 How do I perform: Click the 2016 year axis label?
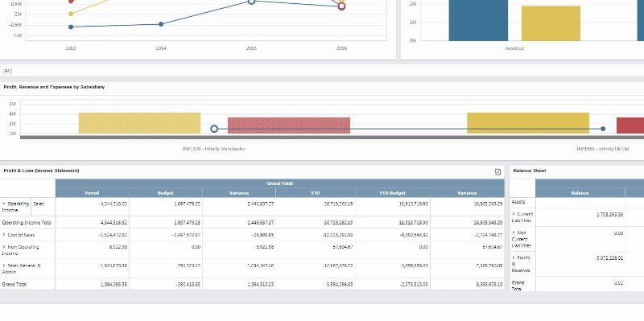click(341, 48)
